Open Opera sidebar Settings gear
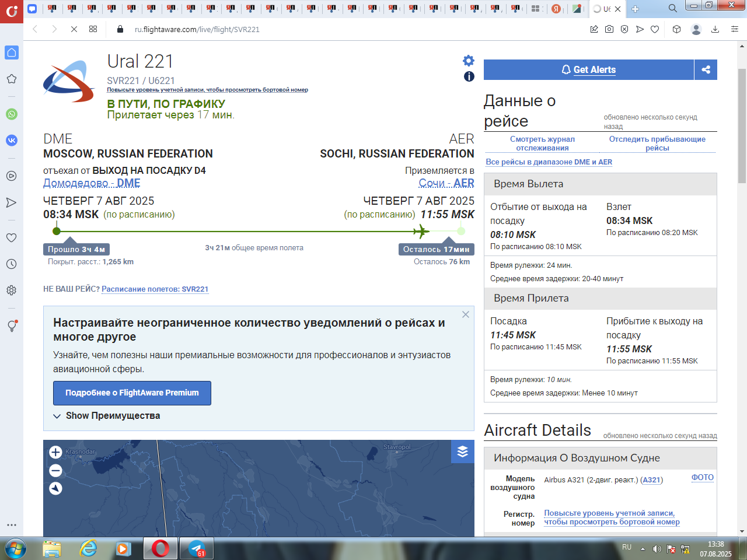The image size is (747, 560). (12, 290)
